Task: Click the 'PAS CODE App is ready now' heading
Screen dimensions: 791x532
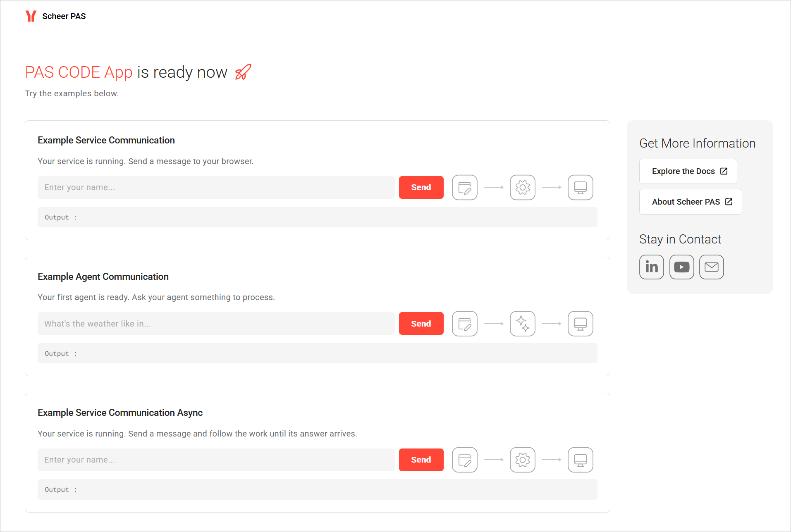Action: click(126, 72)
